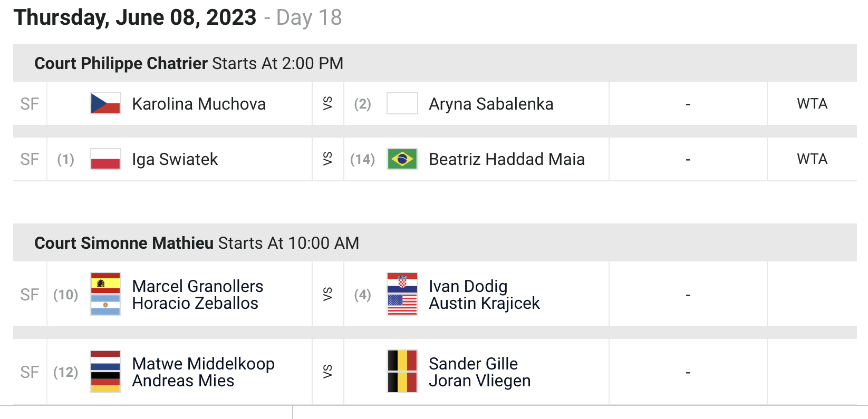
Task: Click the Croatia flag beside Ivan Dodig
Action: click(x=402, y=283)
